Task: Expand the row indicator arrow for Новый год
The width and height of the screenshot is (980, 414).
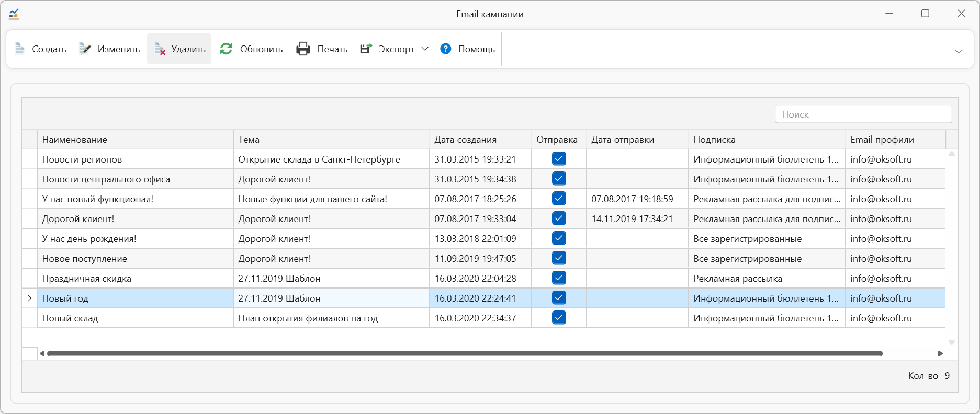Action: pos(29,298)
